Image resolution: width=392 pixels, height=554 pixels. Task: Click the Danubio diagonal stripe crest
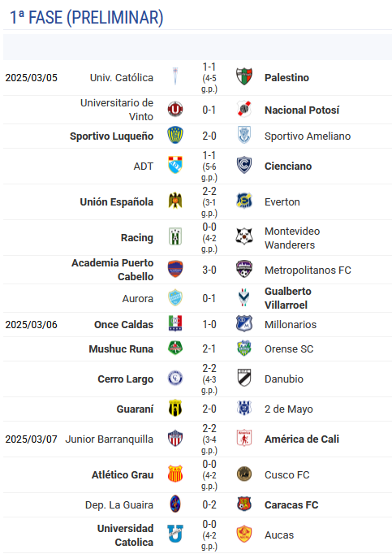(x=244, y=378)
